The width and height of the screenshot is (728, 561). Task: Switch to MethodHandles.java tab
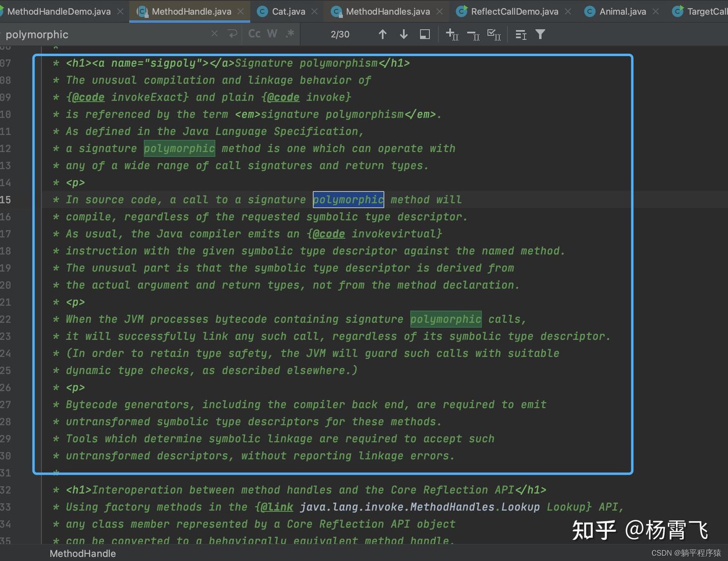(x=387, y=11)
